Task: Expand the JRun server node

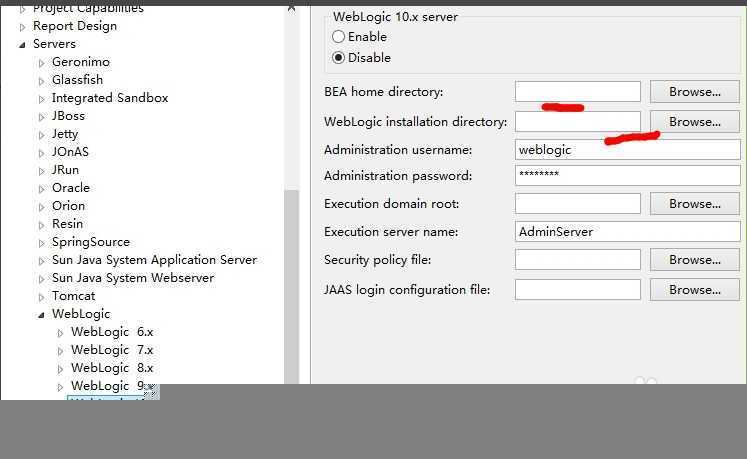Action: coord(41,171)
